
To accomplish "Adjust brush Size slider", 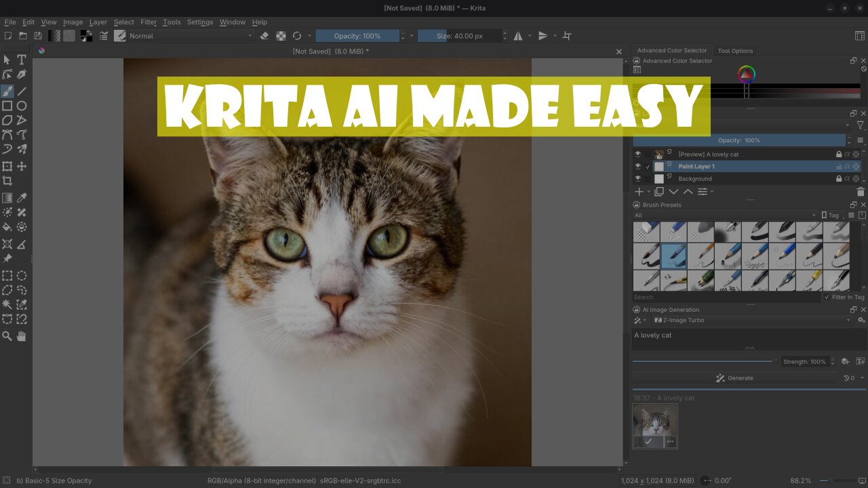I will tap(460, 36).
